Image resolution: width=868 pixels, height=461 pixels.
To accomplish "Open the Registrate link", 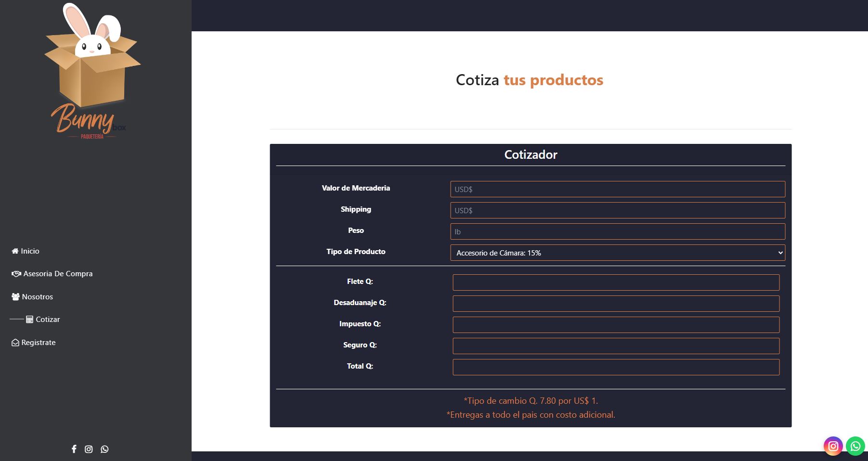I will tap(39, 343).
